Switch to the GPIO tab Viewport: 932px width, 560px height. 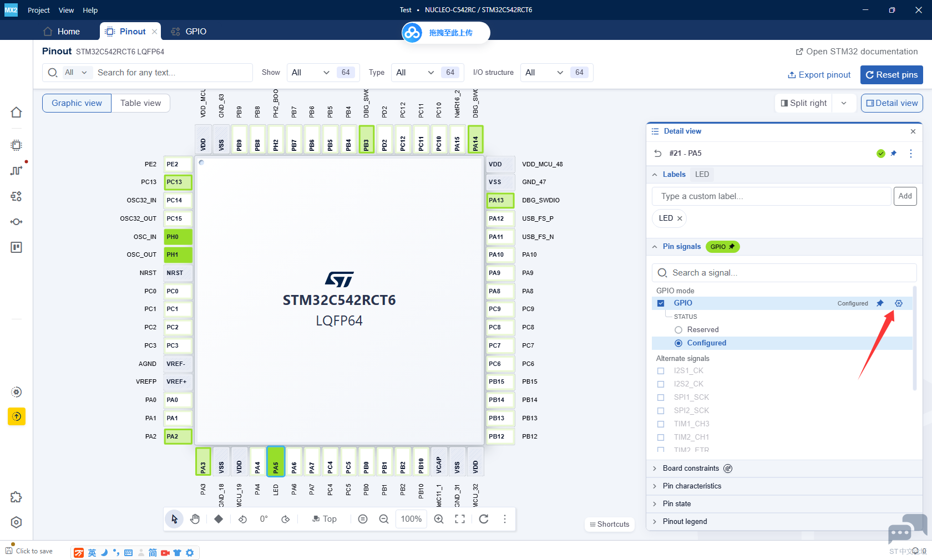coord(189,32)
